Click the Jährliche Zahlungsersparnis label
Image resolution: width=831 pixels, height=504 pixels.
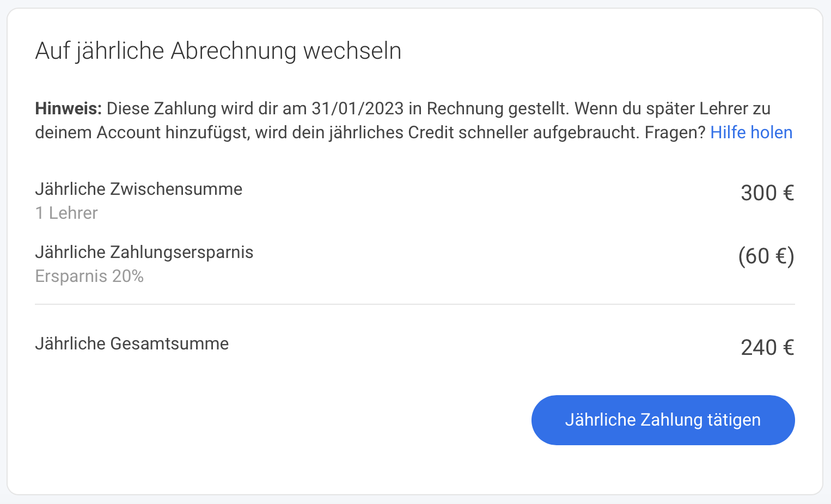coord(144,252)
